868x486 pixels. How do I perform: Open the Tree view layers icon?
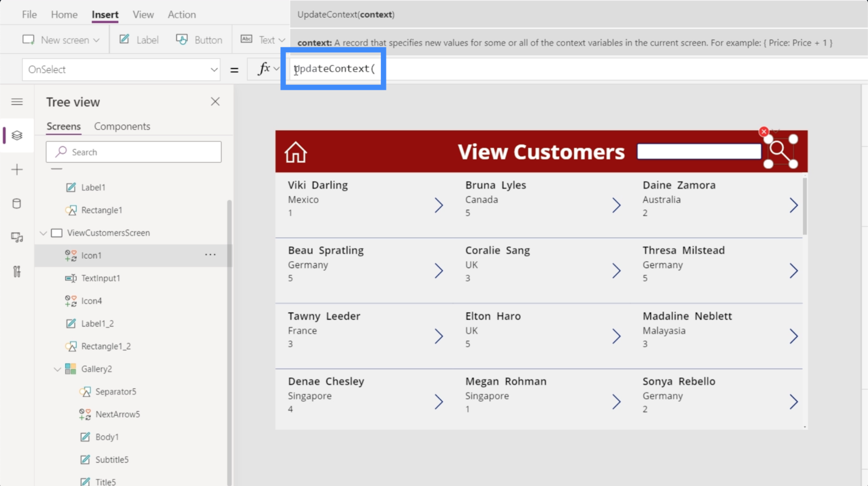pos(17,135)
